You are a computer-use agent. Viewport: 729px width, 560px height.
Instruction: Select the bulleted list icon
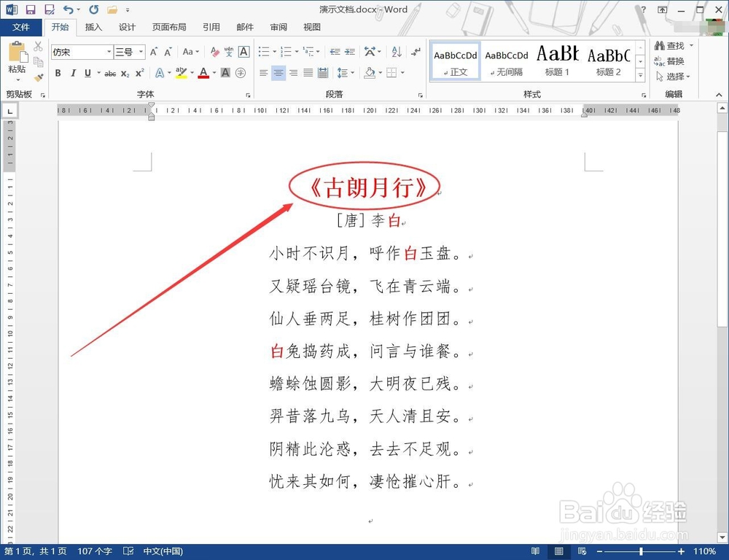pyautogui.click(x=263, y=52)
